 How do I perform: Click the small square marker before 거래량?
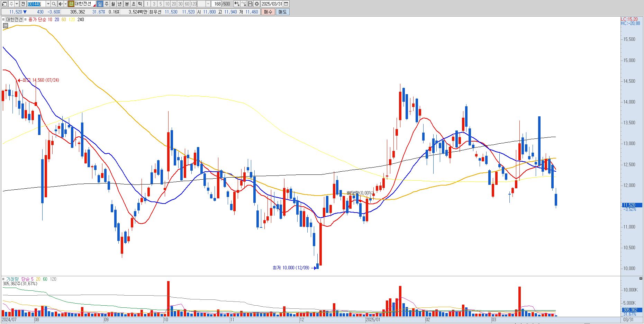click(x=3, y=279)
